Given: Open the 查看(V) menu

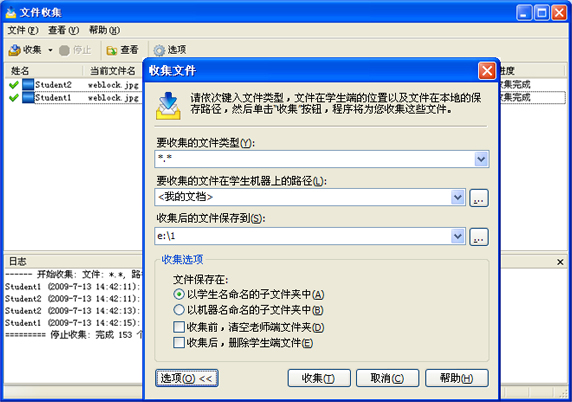Looking at the screenshot, I should point(63,30).
